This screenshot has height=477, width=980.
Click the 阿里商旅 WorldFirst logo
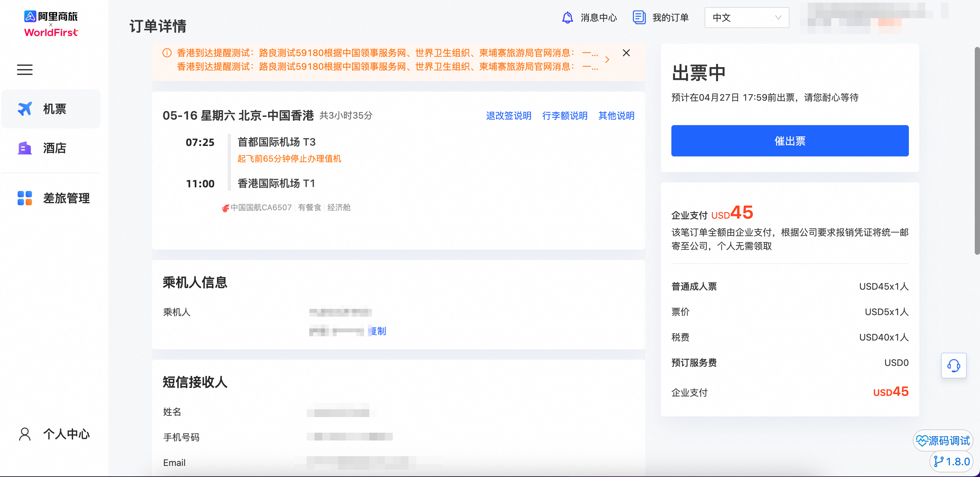[x=51, y=24]
